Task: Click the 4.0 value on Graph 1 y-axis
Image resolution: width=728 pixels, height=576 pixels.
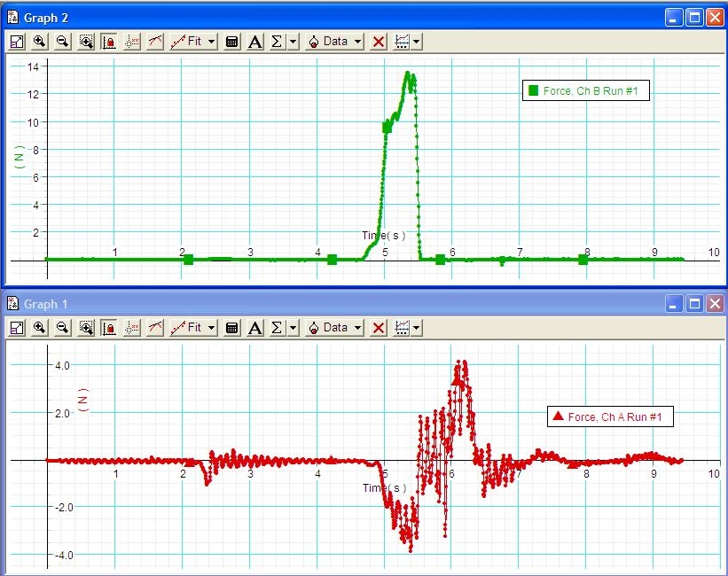Action: 62,365
